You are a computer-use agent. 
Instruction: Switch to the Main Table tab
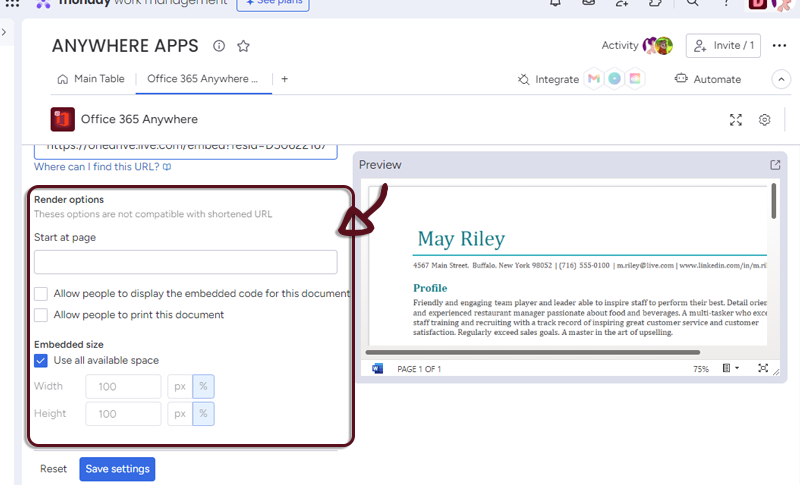[x=91, y=79]
